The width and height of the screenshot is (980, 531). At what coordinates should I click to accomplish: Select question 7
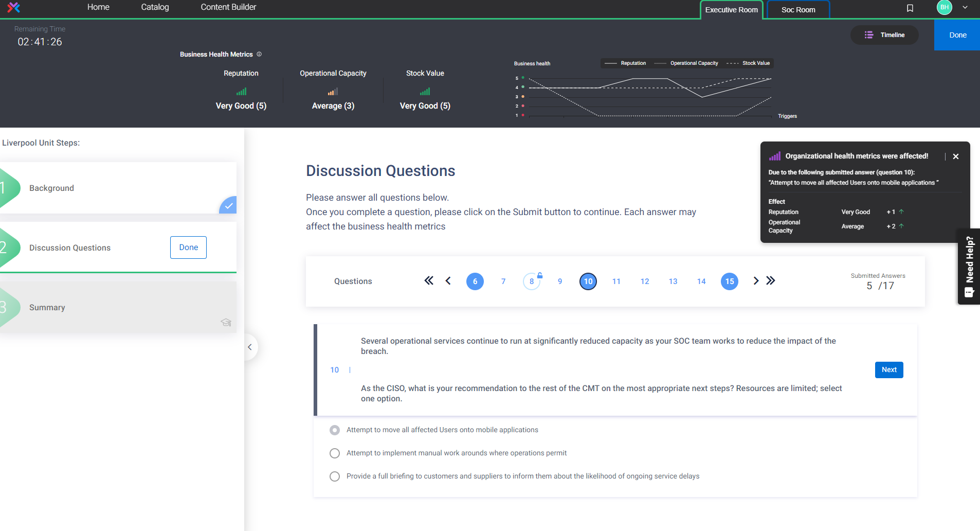tap(503, 281)
